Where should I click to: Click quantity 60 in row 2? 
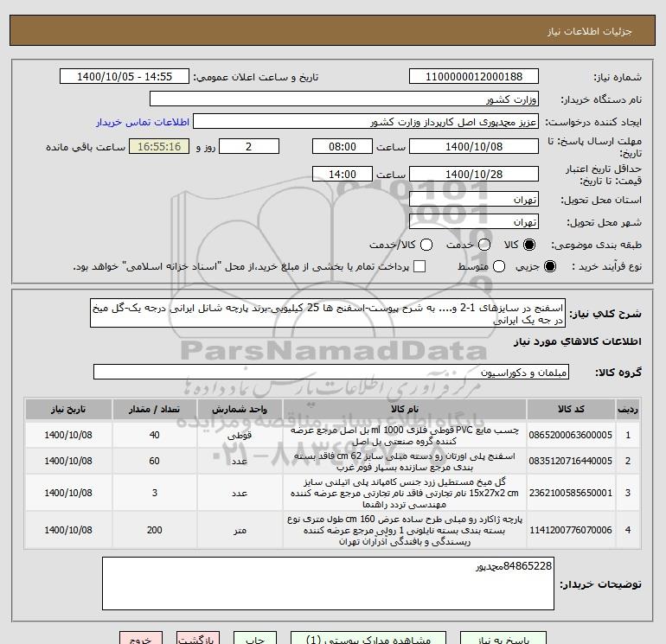[155, 461]
